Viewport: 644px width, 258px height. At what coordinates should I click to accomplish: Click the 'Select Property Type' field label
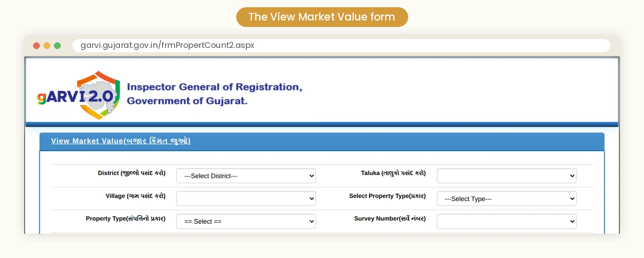point(388,196)
